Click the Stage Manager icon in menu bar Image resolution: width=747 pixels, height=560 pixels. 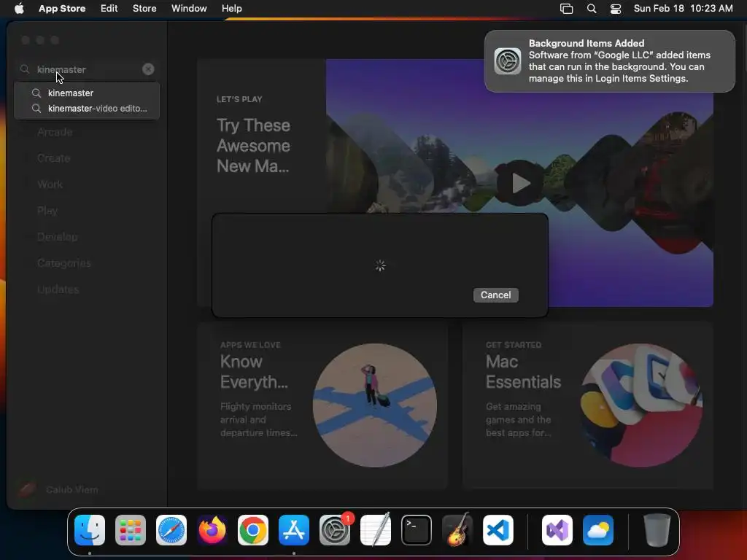pyautogui.click(x=566, y=9)
